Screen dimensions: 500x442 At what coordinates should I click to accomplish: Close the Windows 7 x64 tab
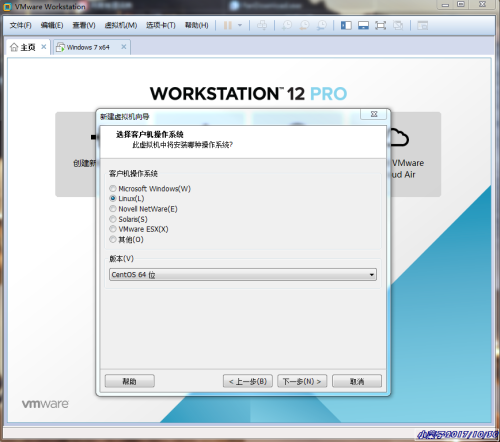coord(124,47)
